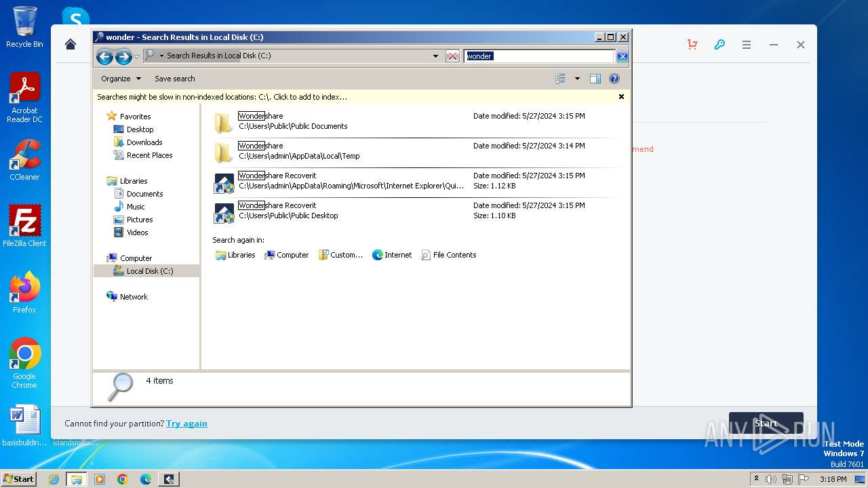868x488 pixels.
Task: Click the change view icon
Action: (x=560, y=79)
